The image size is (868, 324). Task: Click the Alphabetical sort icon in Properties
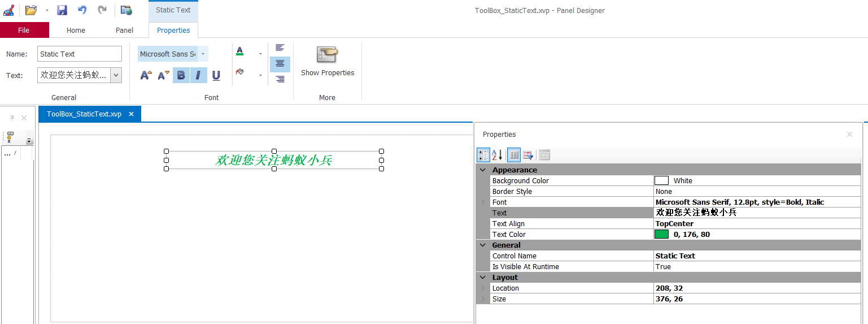pos(497,155)
